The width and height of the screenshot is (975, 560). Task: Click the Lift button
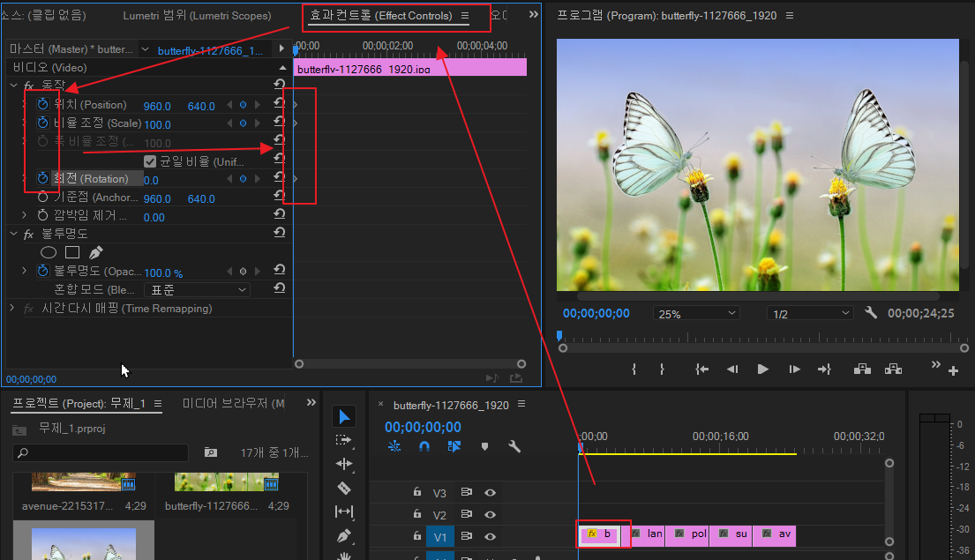[x=862, y=370]
